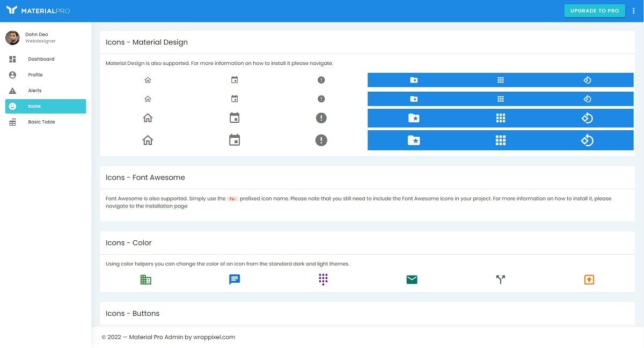
Task: Visit the wrappixel.com footer link
Action: click(x=214, y=337)
